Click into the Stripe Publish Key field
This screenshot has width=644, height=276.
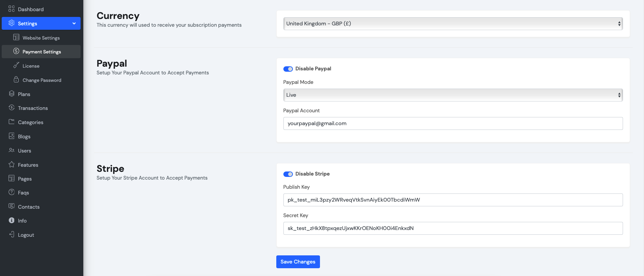pyautogui.click(x=453, y=200)
